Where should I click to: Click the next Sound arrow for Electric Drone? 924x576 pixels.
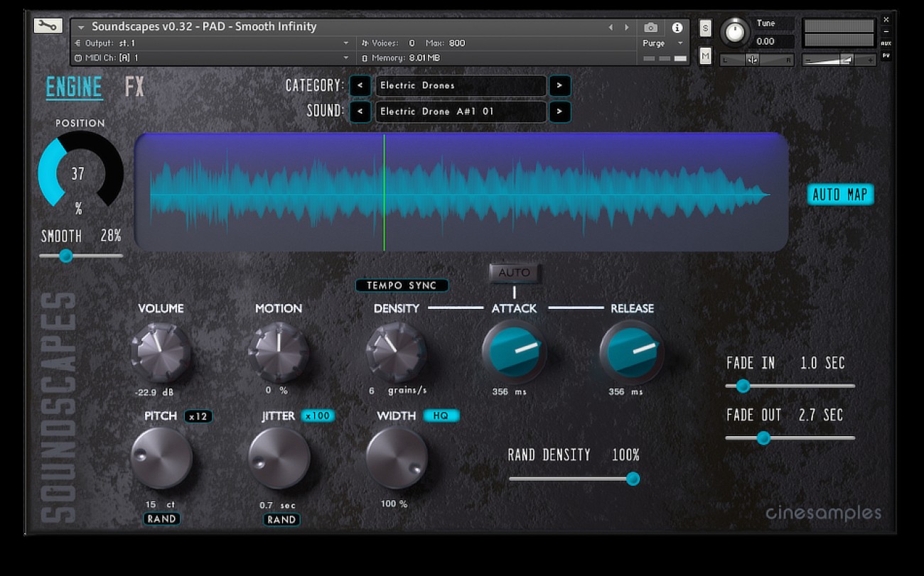[560, 112]
